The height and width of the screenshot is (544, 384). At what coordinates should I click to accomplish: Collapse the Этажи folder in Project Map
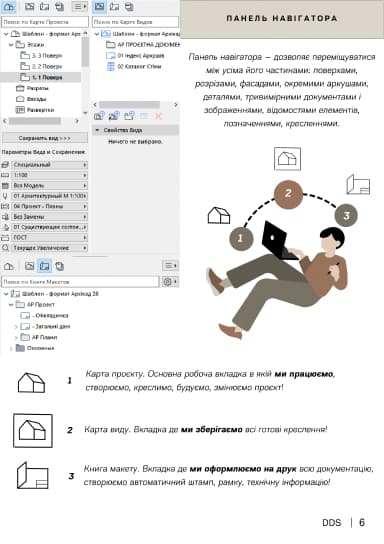[11, 45]
